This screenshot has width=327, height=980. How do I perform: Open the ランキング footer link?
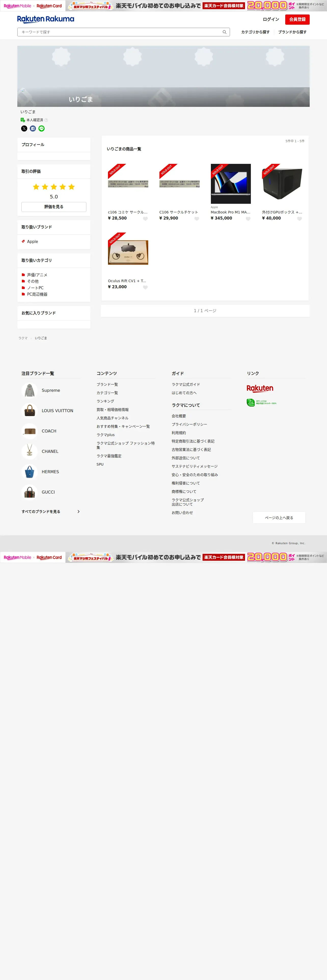105,401
